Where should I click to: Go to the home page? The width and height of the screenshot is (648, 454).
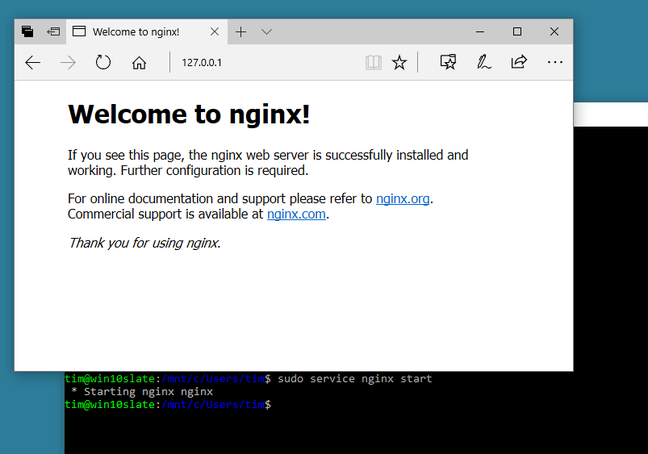[x=139, y=63]
